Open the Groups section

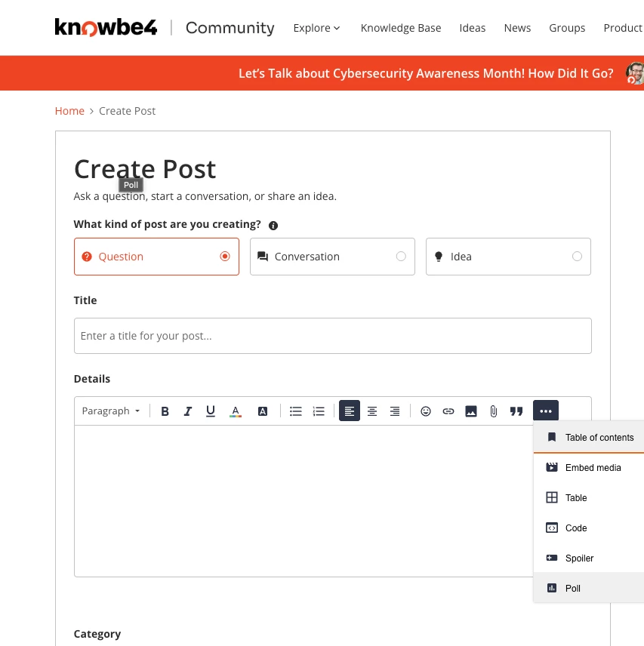click(567, 28)
